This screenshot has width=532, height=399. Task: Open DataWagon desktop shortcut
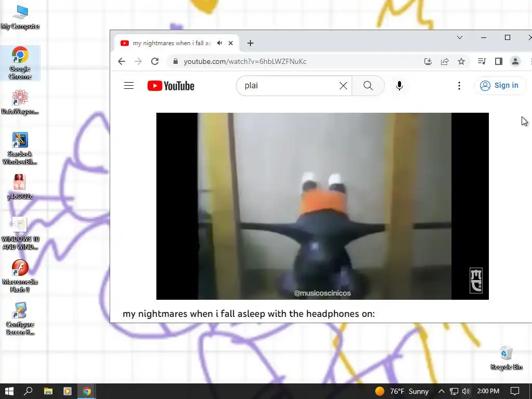[x=20, y=102]
